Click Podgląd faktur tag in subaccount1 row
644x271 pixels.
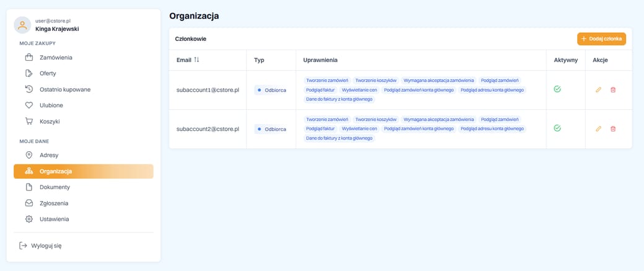320,90
